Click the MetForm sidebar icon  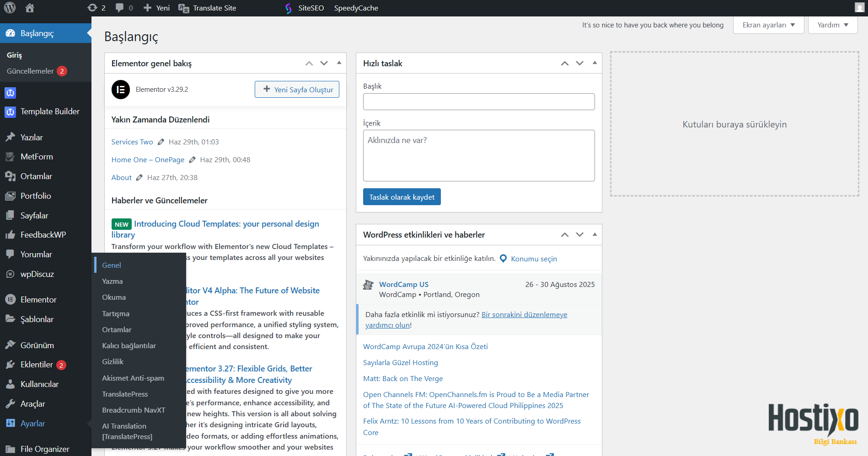[x=10, y=157]
